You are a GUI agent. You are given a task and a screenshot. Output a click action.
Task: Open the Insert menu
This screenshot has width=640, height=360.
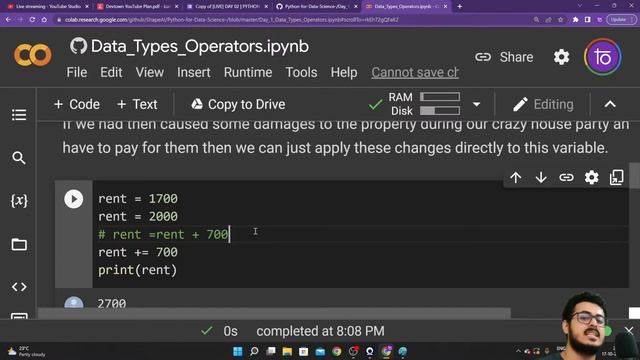coord(194,72)
